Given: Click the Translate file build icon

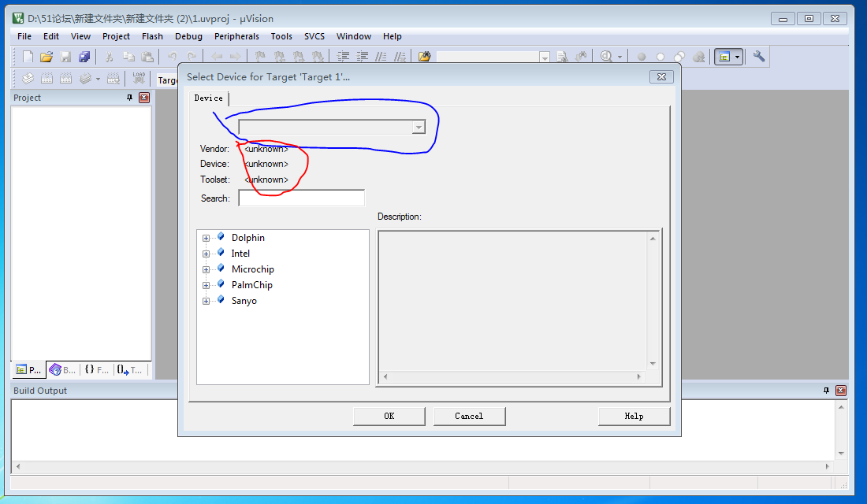Looking at the screenshot, I should [x=28, y=79].
